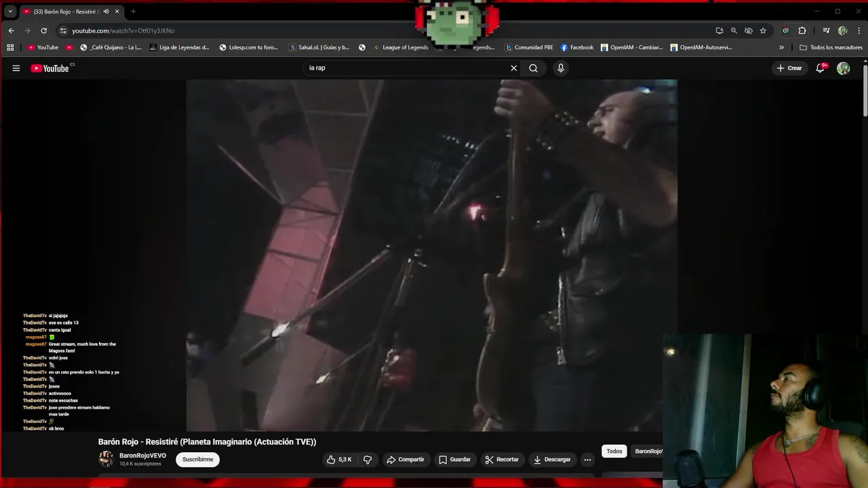
Task: Open the YouTube account avatar menu
Action: [843, 68]
